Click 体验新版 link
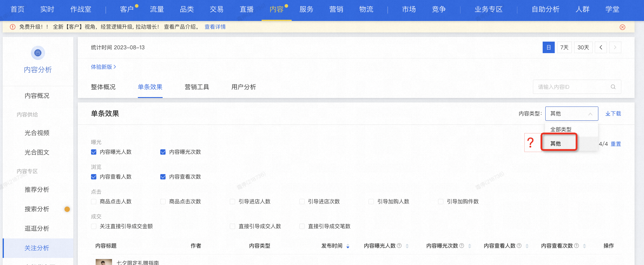The width and height of the screenshot is (644, 265). (x=103, y=67)
